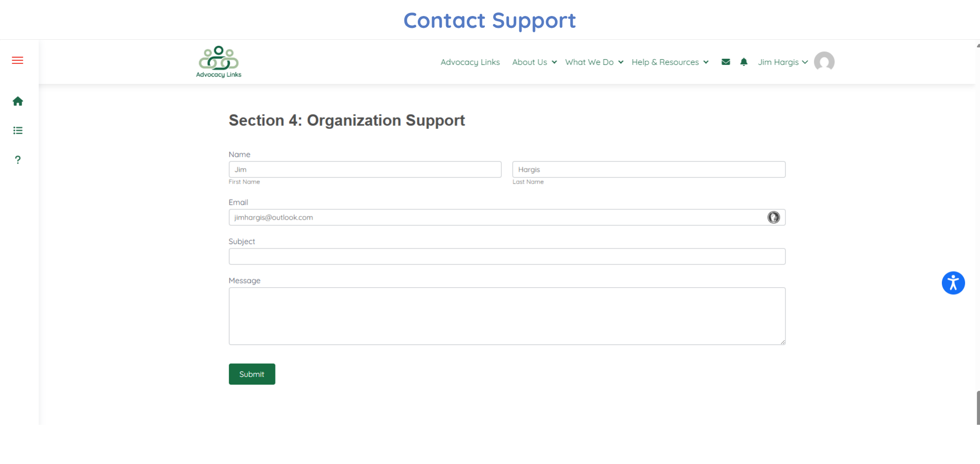The height and width of the screenshot is (464, 980).
Task: Open the blue accessibility widget
Action: tap(953, 283)
